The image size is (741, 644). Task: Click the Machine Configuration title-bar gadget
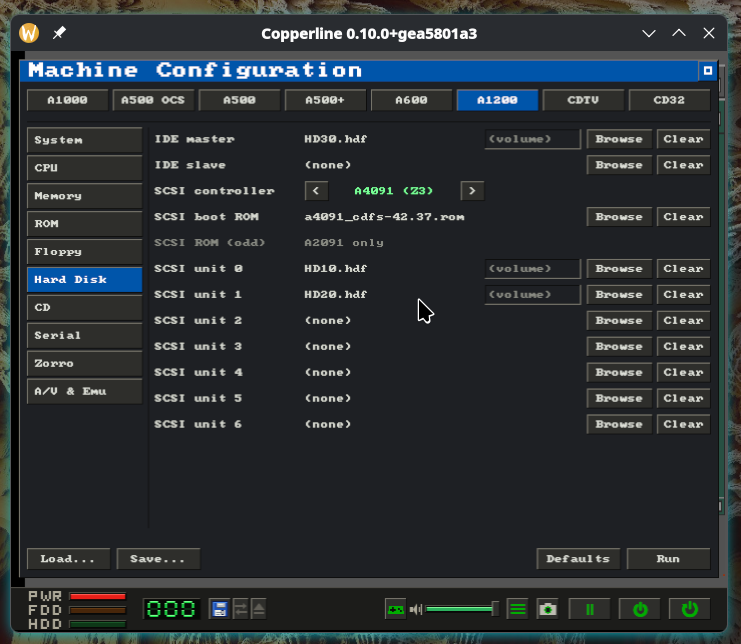[707, 71]
